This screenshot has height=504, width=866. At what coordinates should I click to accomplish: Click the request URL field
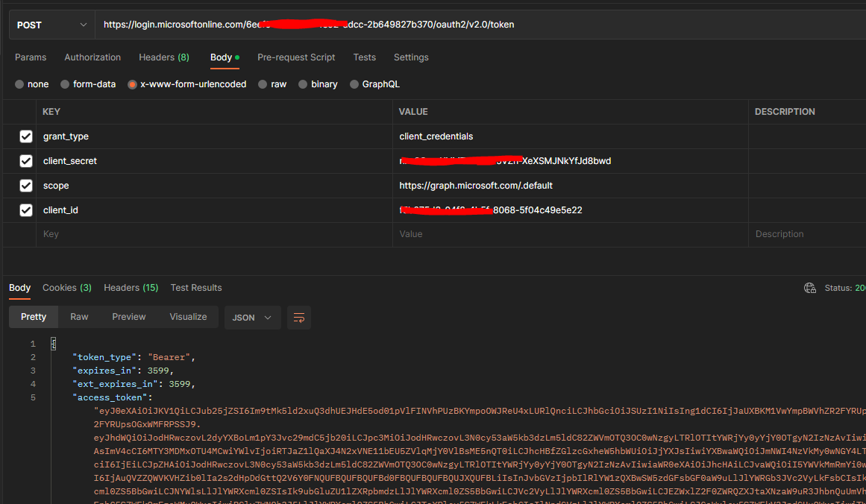tap(480, 25)
